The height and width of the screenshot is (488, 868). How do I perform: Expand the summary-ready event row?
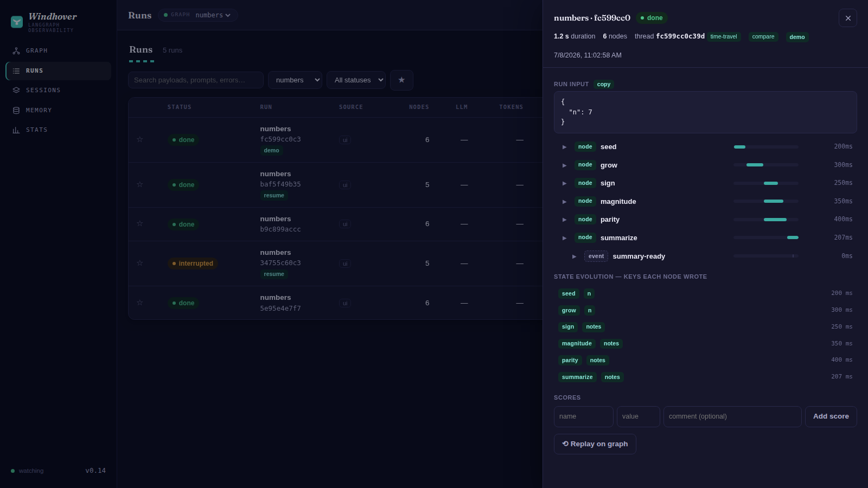point(574,256)
